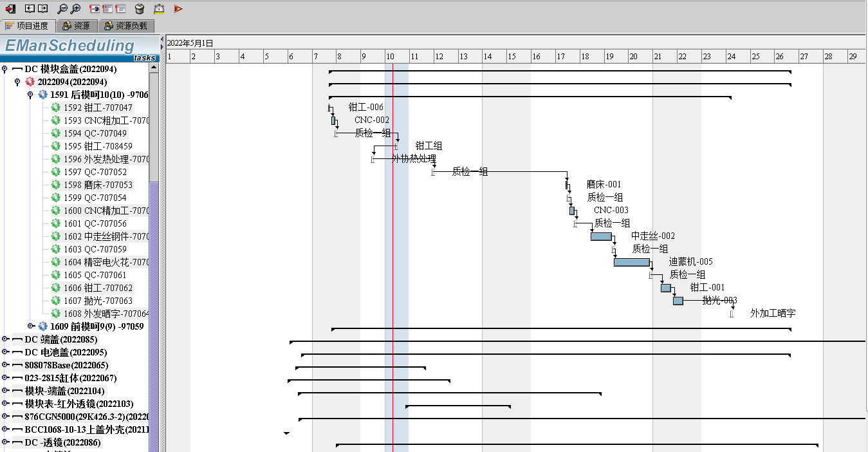Image resolution: width=868 pixels, height=452 pixels.
Task: Click gear icon of 1604 精密电火花
Action: click(x=55, y=262)
